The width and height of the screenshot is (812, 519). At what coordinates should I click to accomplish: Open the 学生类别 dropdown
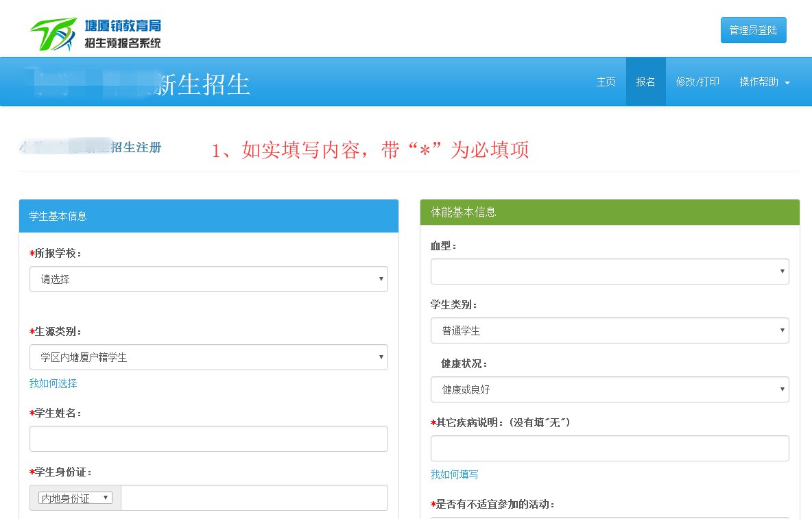click(610, 330)
